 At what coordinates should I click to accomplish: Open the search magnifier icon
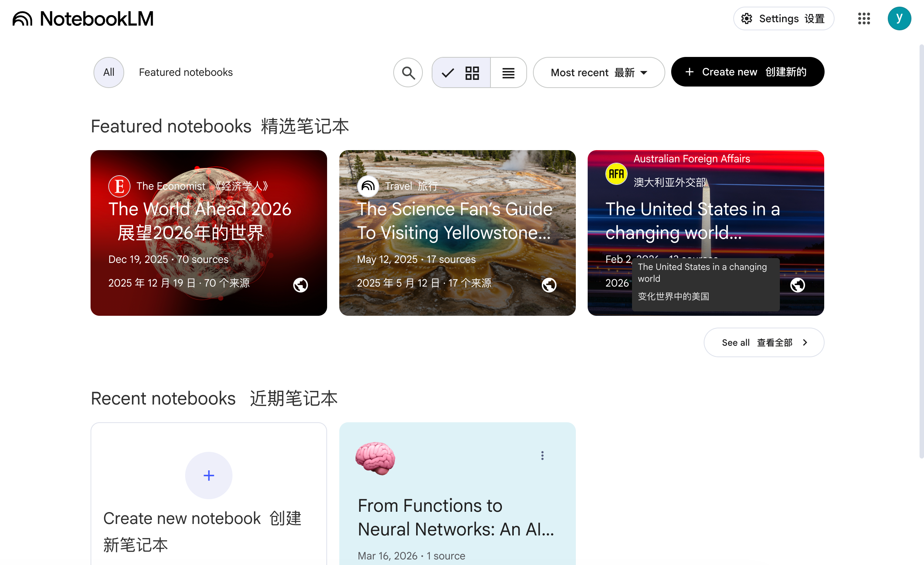[x=408, y=72]
